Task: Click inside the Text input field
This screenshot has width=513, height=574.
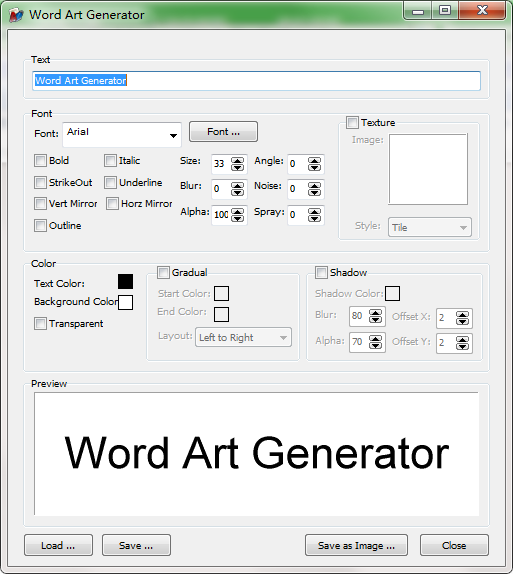Action: 256,81
